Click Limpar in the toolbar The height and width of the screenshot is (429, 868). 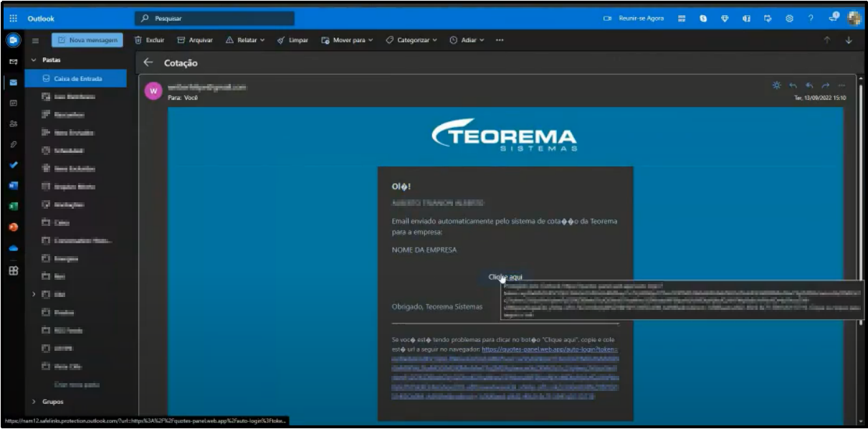coord(293,39)
